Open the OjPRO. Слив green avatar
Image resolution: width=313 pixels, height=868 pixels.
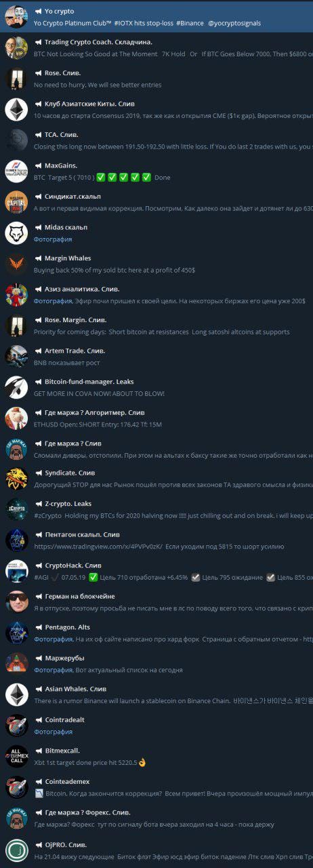click(16, 850)
